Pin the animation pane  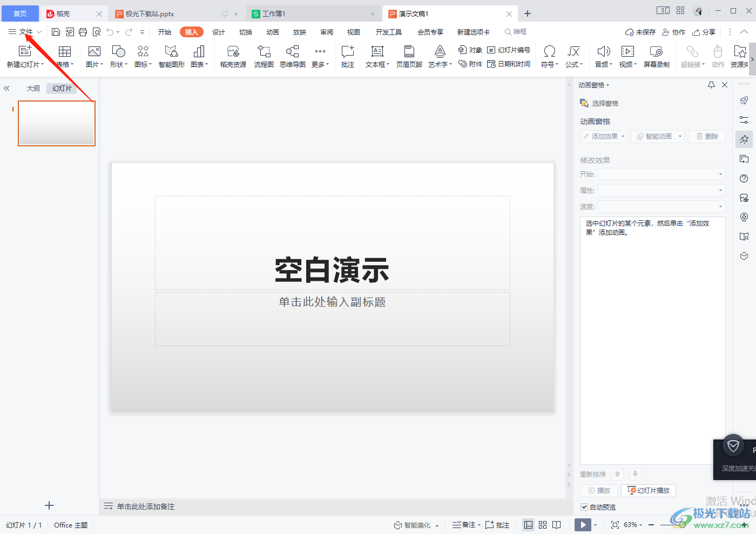pos(711,85)
